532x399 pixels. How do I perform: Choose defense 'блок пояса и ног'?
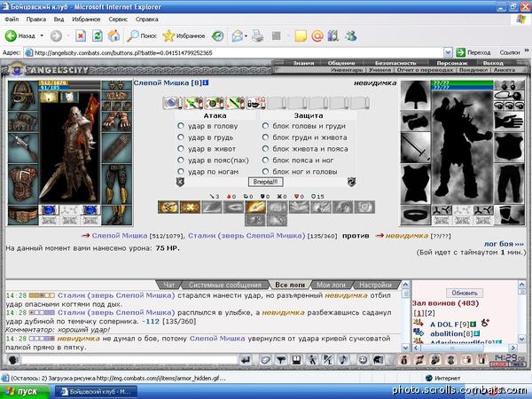pos(265,160)
